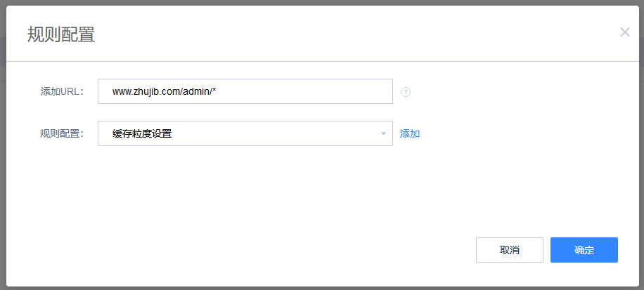This screenshot has height=290, width=644.
Task: Expand the rule type list with the triangle arrow
Action: [x=383, y=133]
